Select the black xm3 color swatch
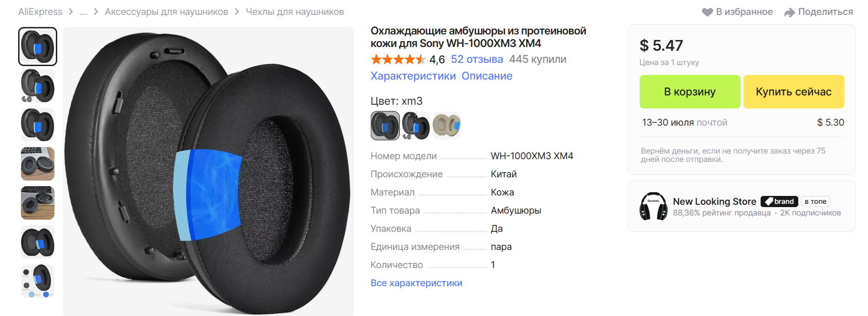Image resolution: width=868 pixels, height=316 pixels. click(385, 126)
